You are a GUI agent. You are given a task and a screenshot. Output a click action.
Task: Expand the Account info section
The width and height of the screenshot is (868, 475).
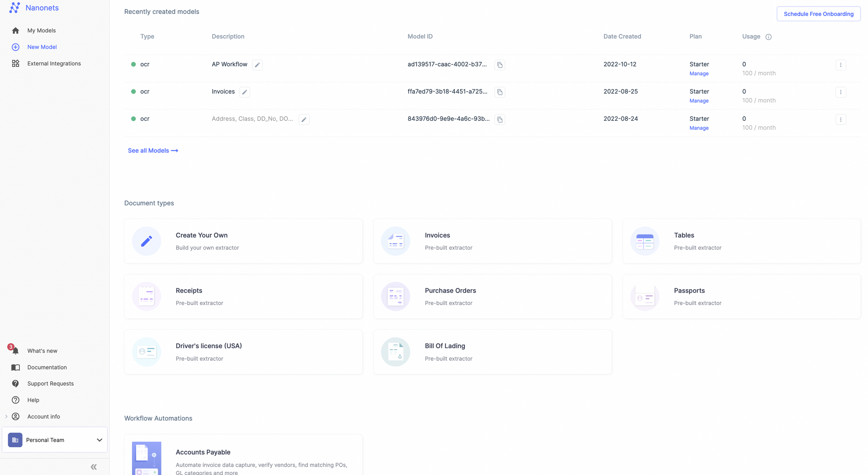click(6, 416)
